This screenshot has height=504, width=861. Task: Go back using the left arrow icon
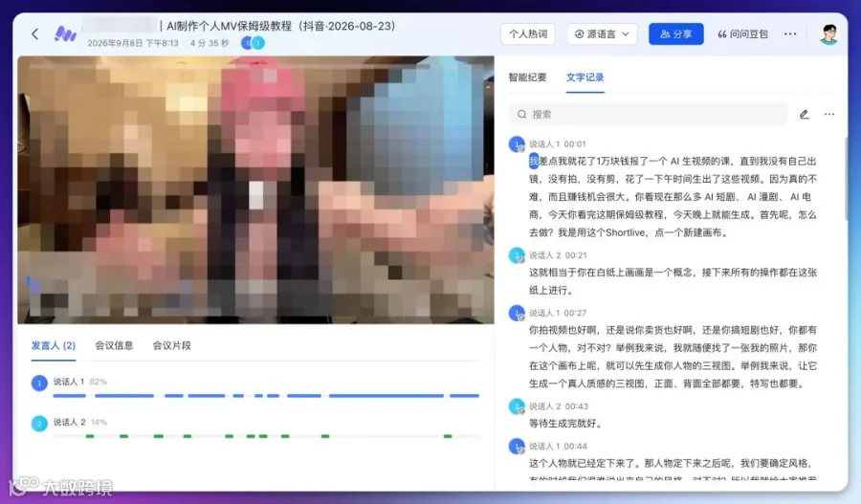[x=35, y=34]
